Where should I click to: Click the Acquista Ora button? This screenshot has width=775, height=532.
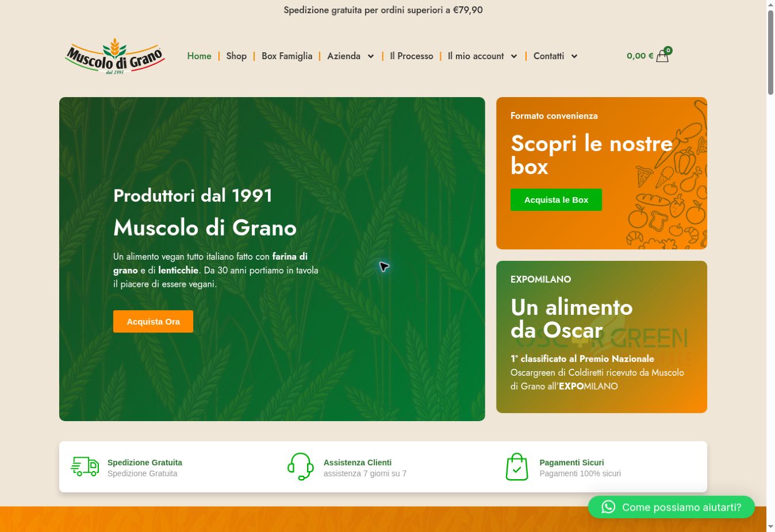(153, 321)
